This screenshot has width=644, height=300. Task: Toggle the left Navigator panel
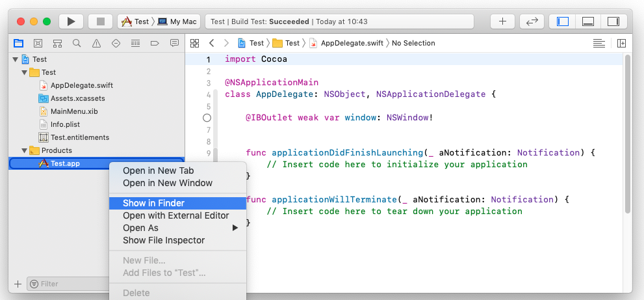[x=562, y=21]
